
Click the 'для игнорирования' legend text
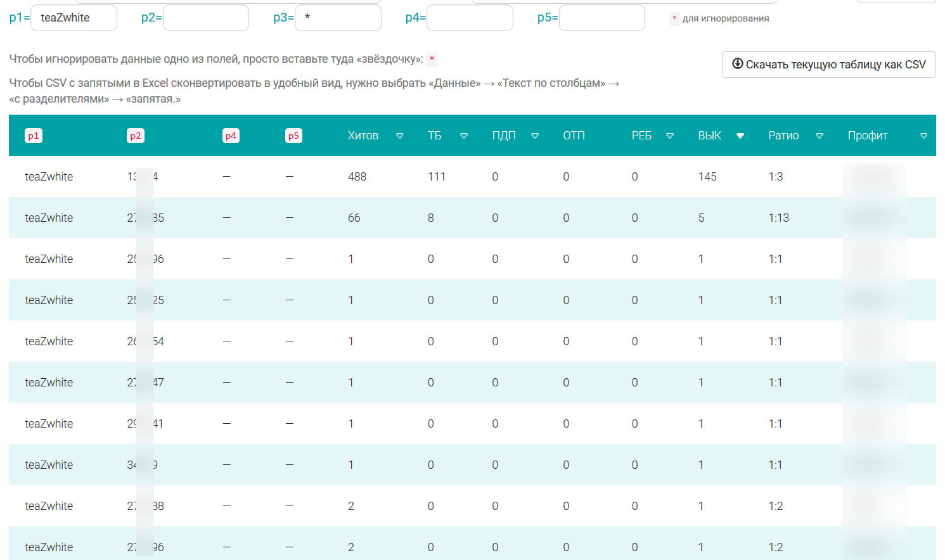tap(726, 18)
